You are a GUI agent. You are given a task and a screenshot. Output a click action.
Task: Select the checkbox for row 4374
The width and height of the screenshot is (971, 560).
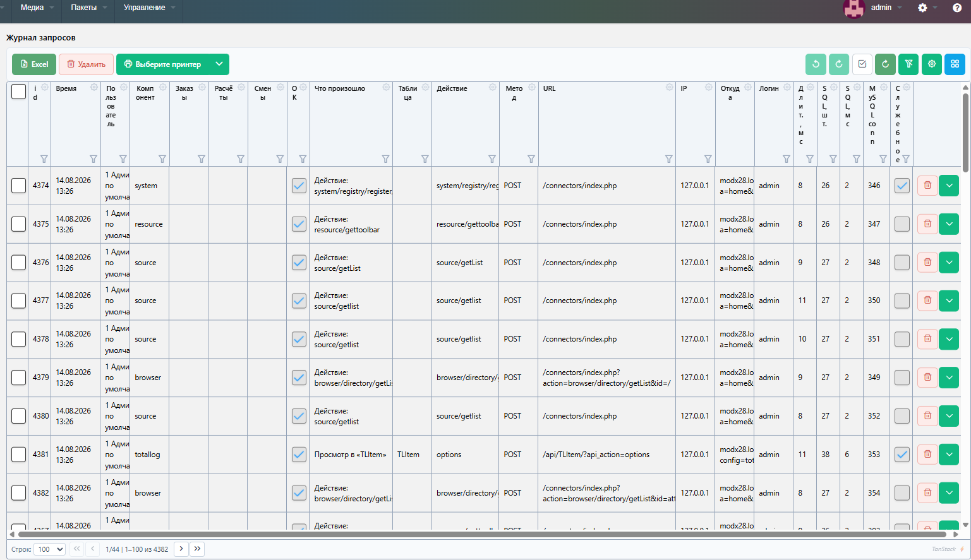point(19,186)
